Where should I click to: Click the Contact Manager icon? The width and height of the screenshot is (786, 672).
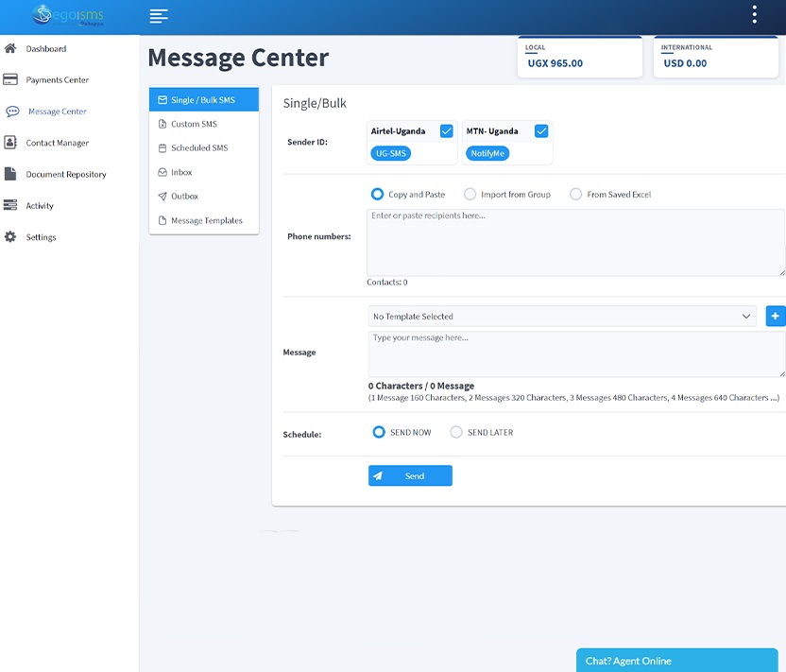pos(10,143)
